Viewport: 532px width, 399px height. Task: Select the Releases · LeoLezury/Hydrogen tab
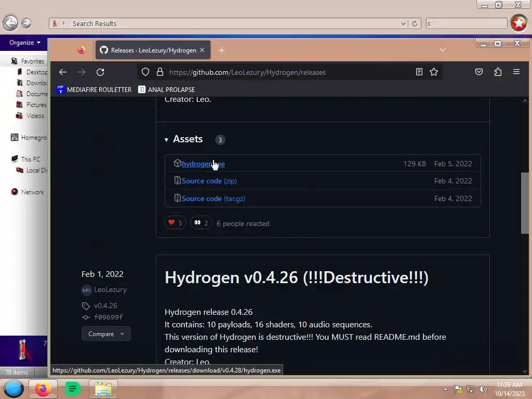point(153,50)
